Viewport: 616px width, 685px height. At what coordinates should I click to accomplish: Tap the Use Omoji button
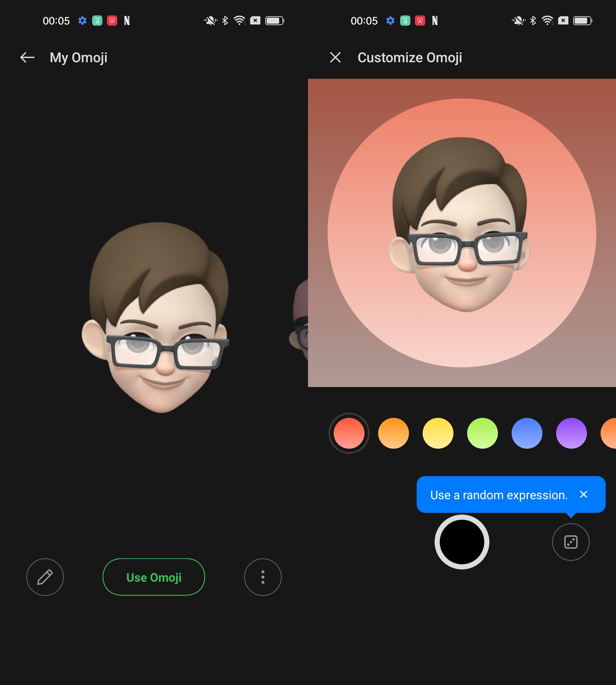[154, 577]
